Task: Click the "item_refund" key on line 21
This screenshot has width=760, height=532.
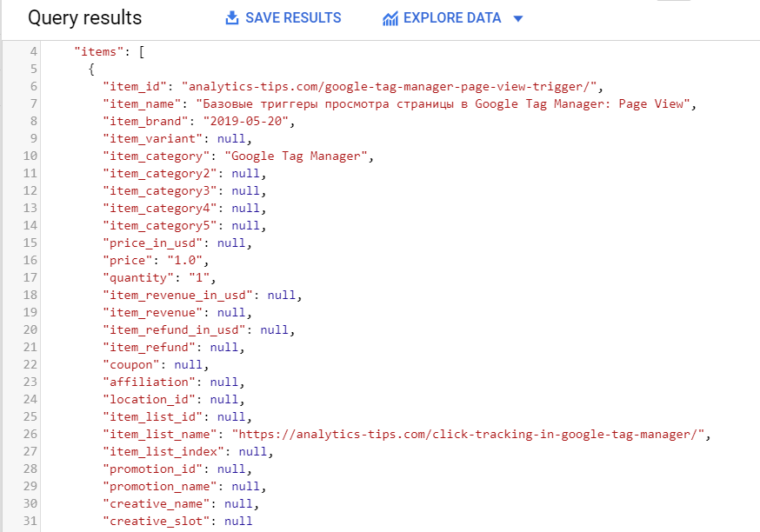Action: pos(149,348)
